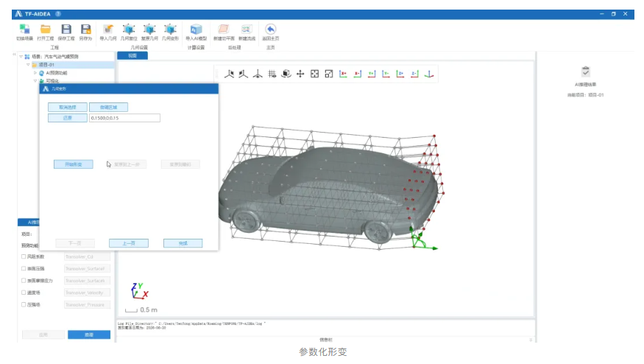Click the deformation value input field
The height and width of the screenshot is (364, 644).
point(124,118)
